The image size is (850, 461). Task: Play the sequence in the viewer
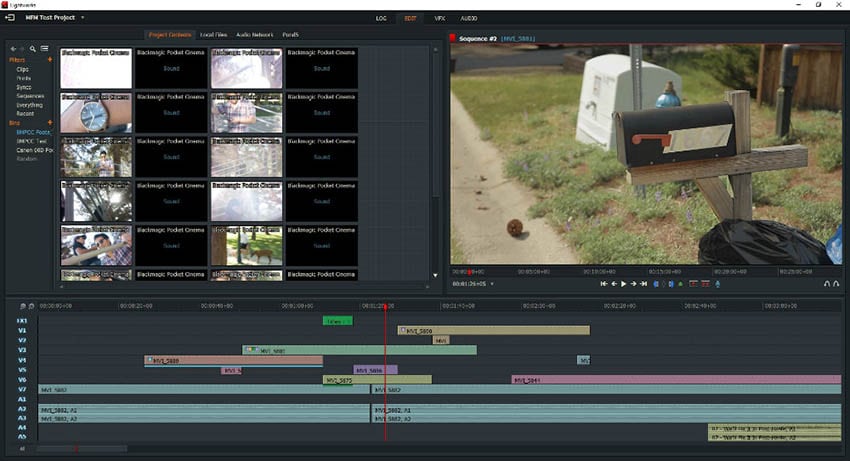point(623,284)
